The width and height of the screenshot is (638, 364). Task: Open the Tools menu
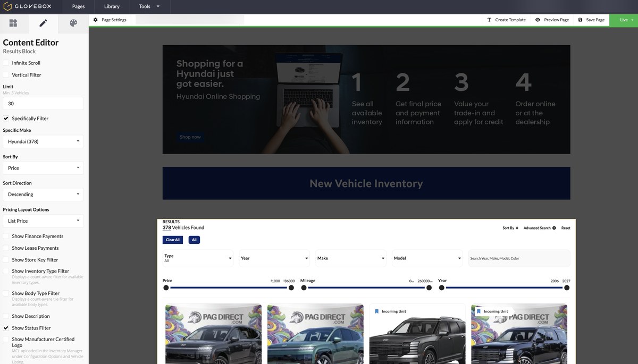click(x=149, y=6)
